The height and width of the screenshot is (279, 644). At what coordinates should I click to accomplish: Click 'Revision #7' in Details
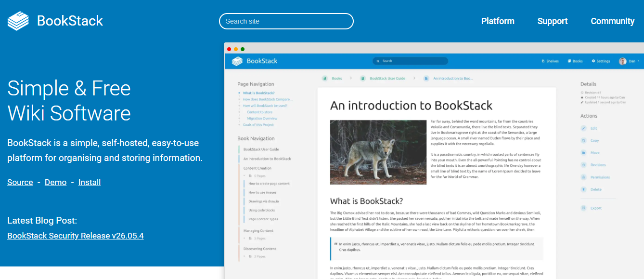click(x=593, y=93)
